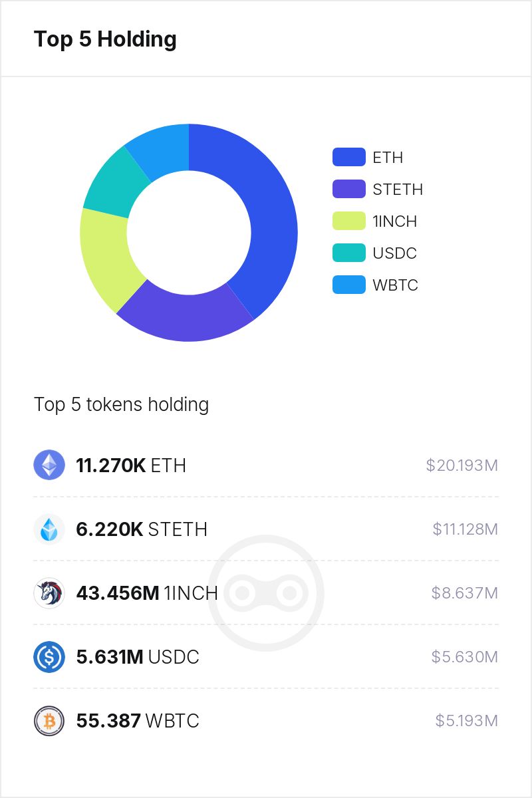Click the 1INCH unicorn icon
Viewport: 532px width, 798px height.
click(49, 593)
